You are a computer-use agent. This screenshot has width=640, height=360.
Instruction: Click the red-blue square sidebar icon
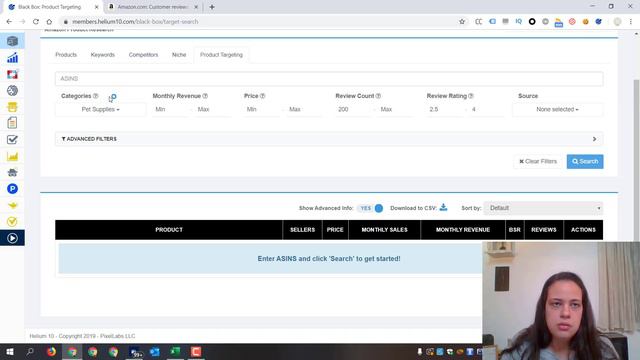tap(12, 74)
